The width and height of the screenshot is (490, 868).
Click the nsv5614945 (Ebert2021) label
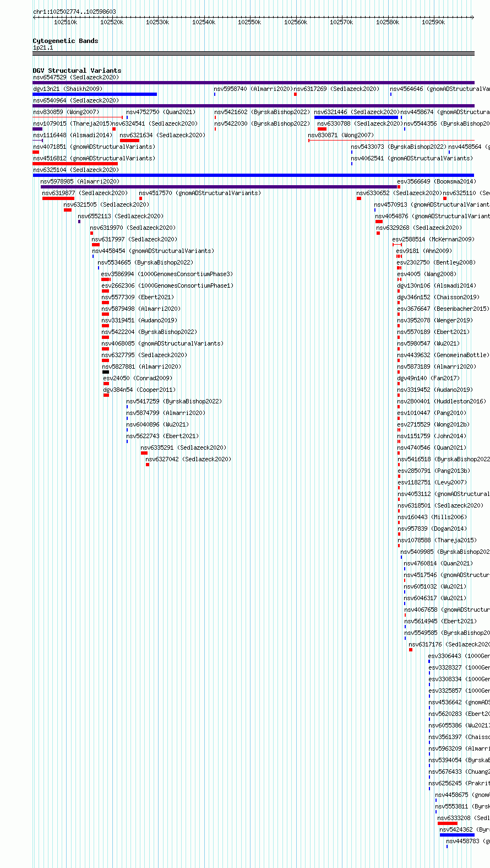440,621
